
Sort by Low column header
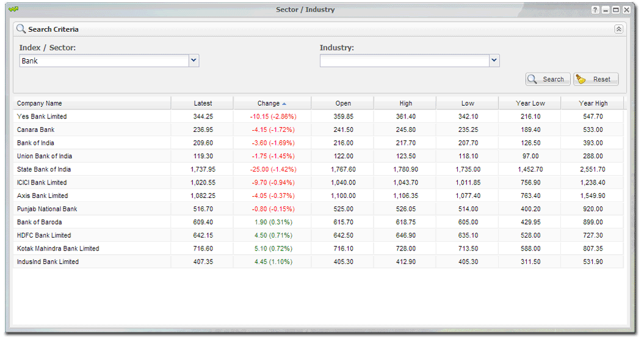coord(468,104)
